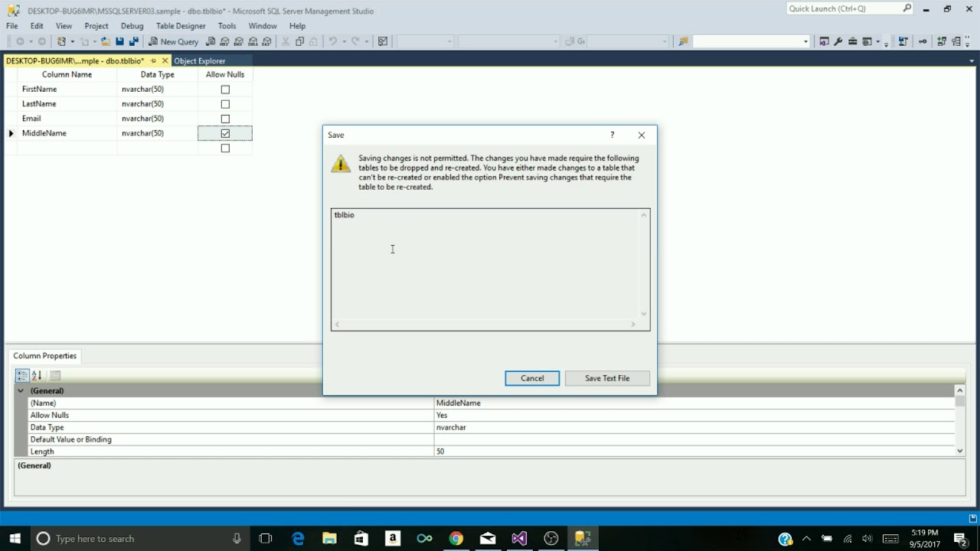Image resolution: width=980 pixels, height=551 pixels.
Task: Click the New Query toolbar button
Action: pyautogui.click(x=174, y=41)
